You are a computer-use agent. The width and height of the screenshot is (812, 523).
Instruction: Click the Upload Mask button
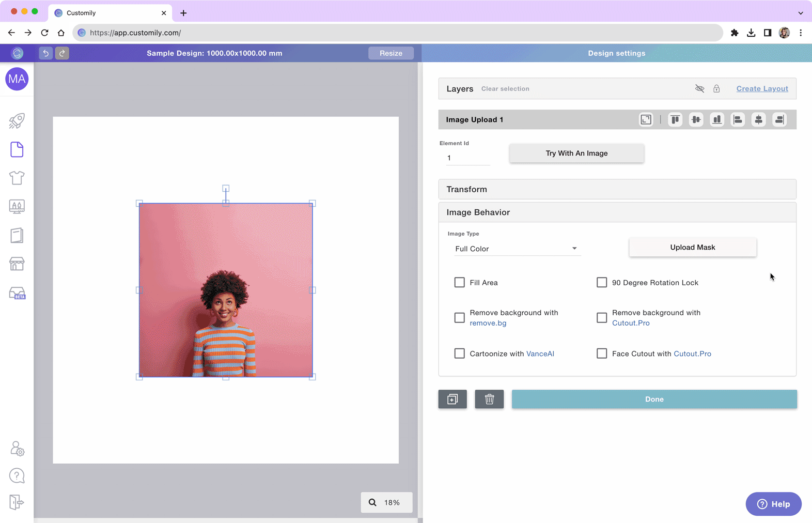pyautogui.click(x=693, y=247)
